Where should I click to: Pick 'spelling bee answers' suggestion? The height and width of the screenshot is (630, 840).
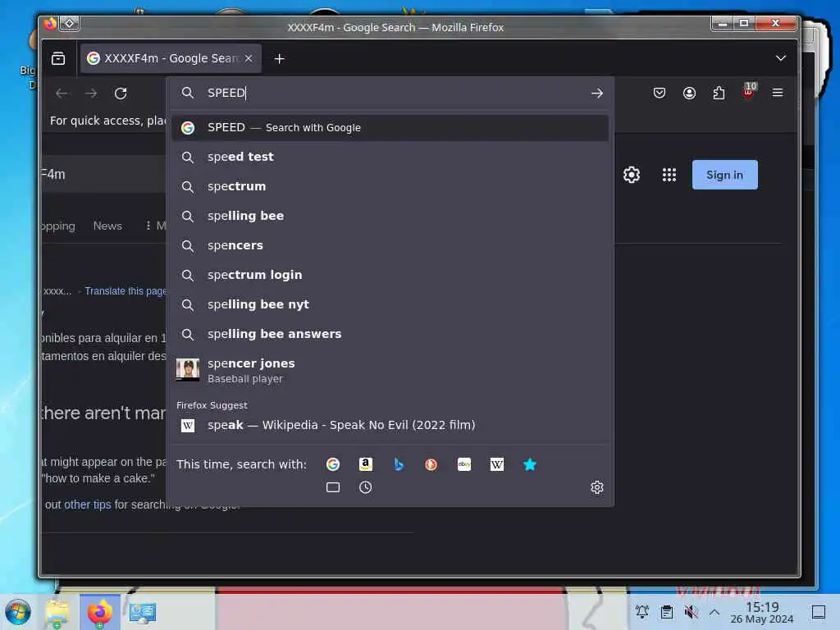point(390,334)
